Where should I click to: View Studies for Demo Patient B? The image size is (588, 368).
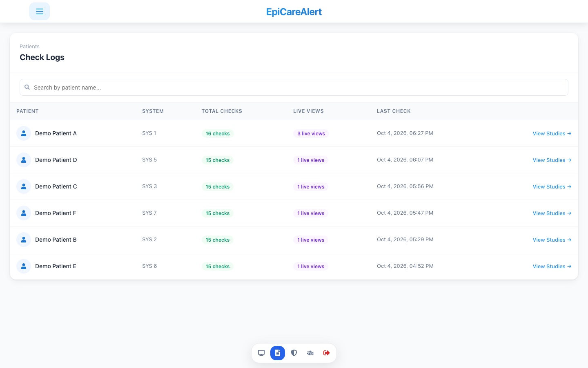click(552, 240)
